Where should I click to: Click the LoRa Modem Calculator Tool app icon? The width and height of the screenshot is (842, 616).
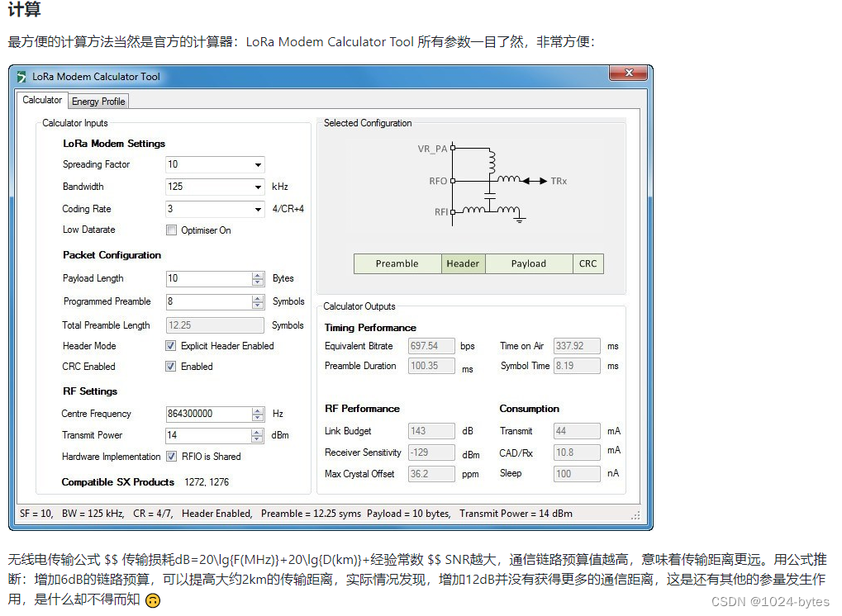coord(21,77)
